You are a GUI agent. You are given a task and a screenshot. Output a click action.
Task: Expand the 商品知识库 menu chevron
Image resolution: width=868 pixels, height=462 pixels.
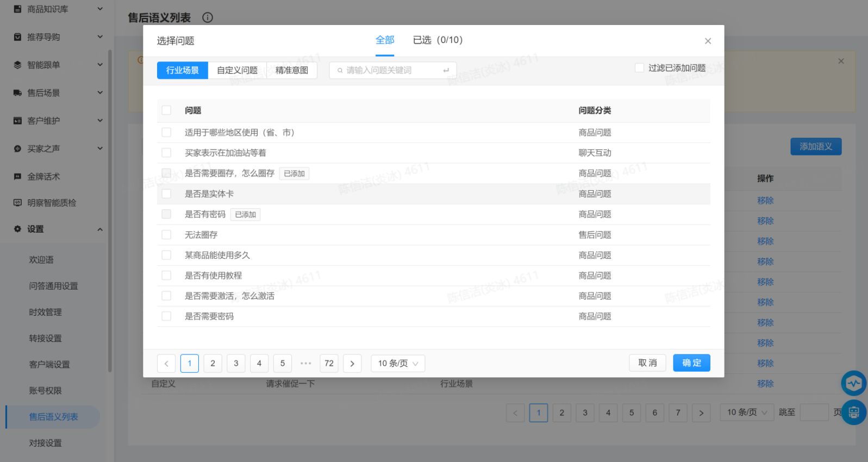point(100,9)
